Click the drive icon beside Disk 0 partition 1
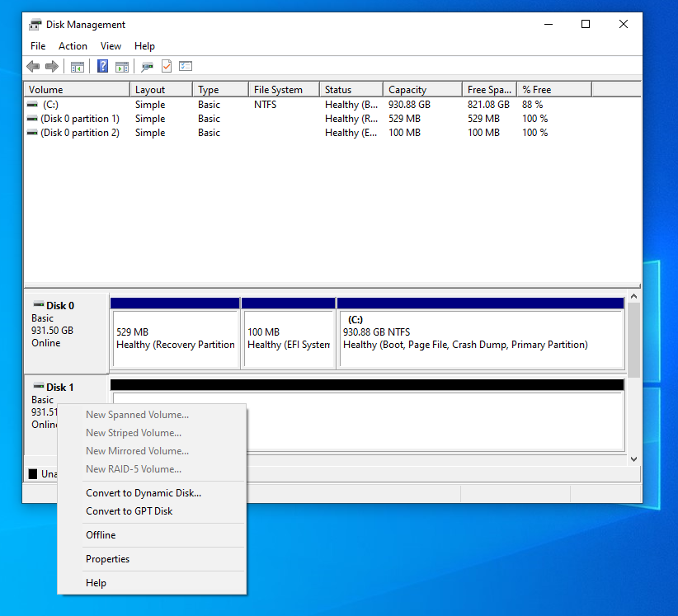This screenshot has height=616, width=678. pyautogui.click(x=32, y=119)
